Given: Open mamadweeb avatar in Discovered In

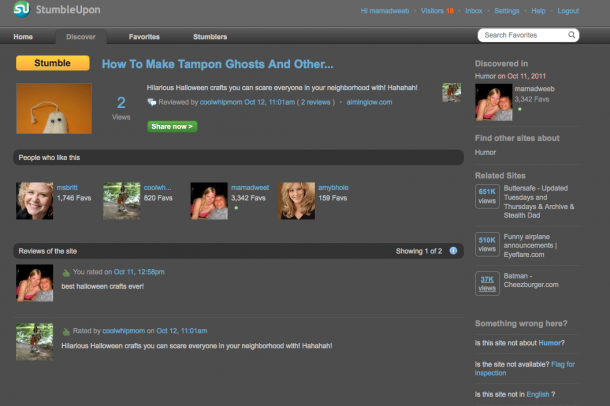Looking at the screenshot, I should (494, 102).
